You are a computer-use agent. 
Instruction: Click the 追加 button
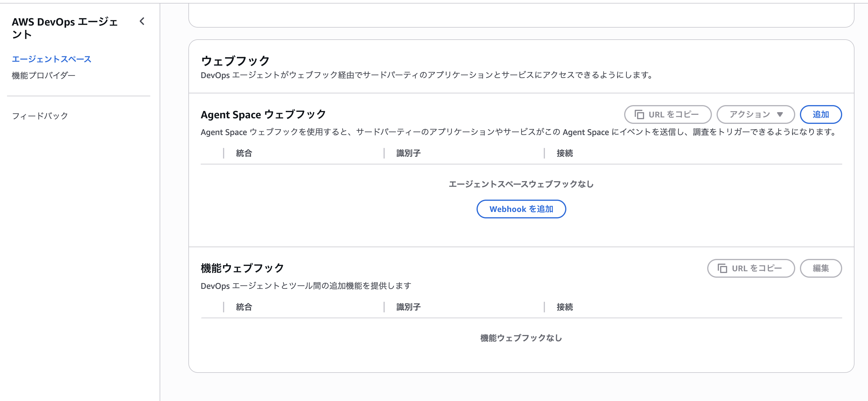pyautogui.click(x=820, y=114)
